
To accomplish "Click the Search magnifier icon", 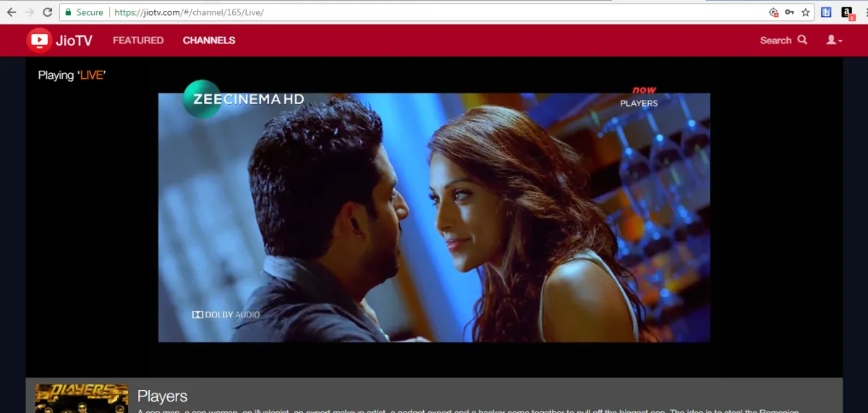I will (x=802, y=41).
